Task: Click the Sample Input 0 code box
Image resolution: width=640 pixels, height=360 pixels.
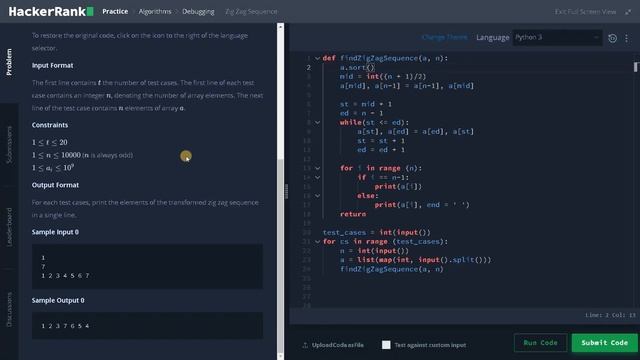Action: (x=147, y=267)
